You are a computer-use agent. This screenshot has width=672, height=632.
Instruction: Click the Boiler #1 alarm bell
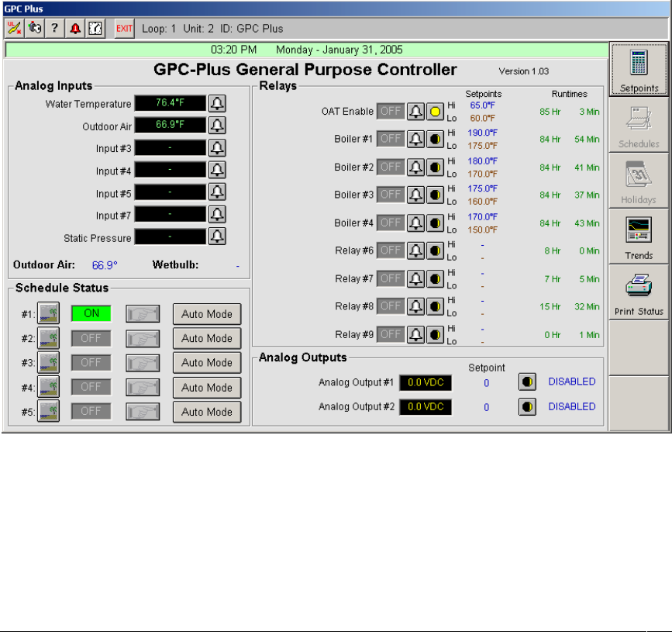[415, 140]
